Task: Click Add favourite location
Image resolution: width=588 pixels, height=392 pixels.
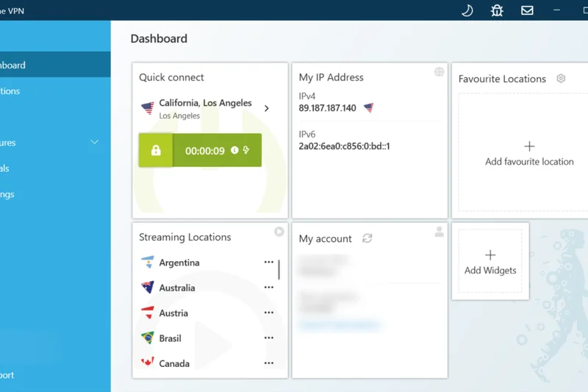Action: click(529, 154)
